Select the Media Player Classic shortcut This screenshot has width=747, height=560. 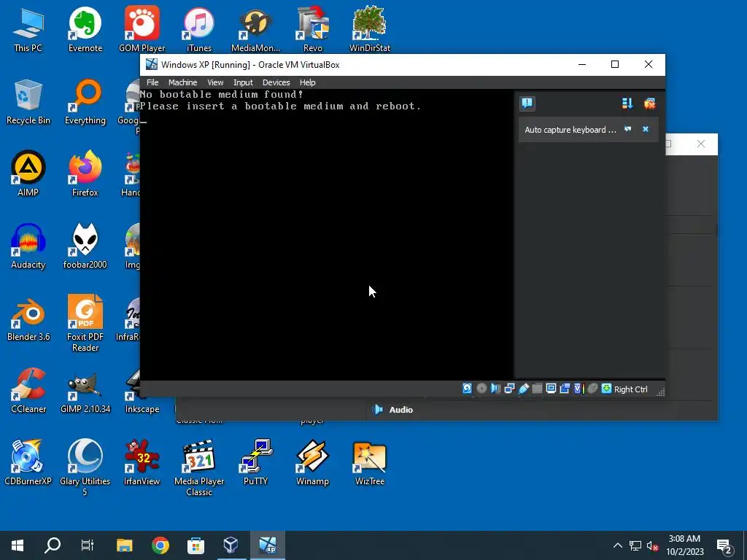[199, 467]
